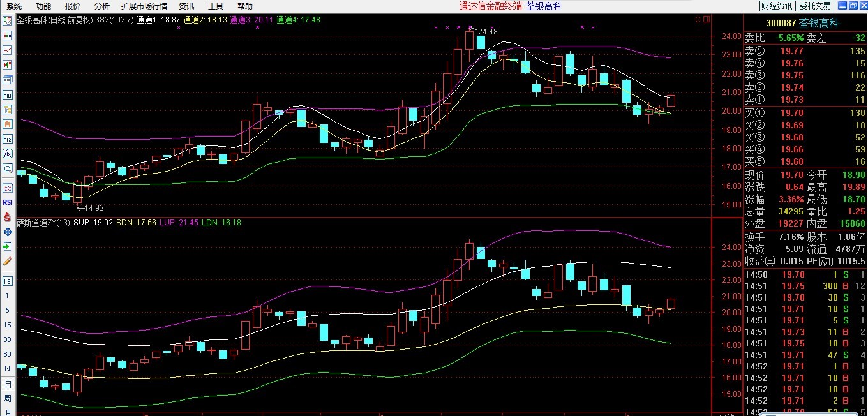The height and width of the screenshot is (416, 868).
Task: Open the 分析 menu
Action: tap(101, 6)
